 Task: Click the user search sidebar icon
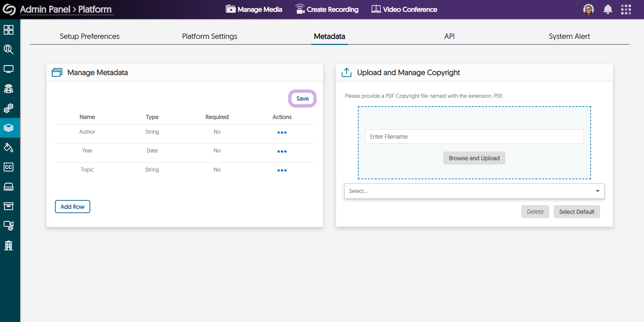pyautogui.click(x=9, y=50)
